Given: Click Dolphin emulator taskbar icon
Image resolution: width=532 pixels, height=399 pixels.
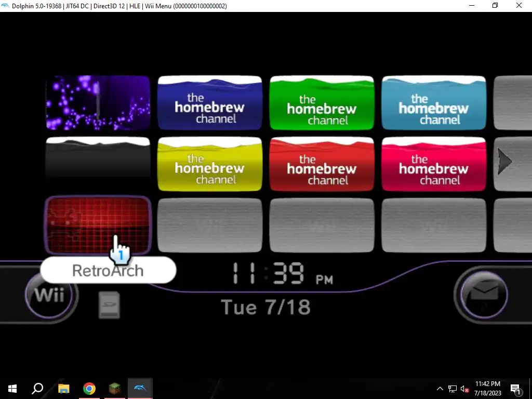Looking at the screenshot, I should (140, 389).
